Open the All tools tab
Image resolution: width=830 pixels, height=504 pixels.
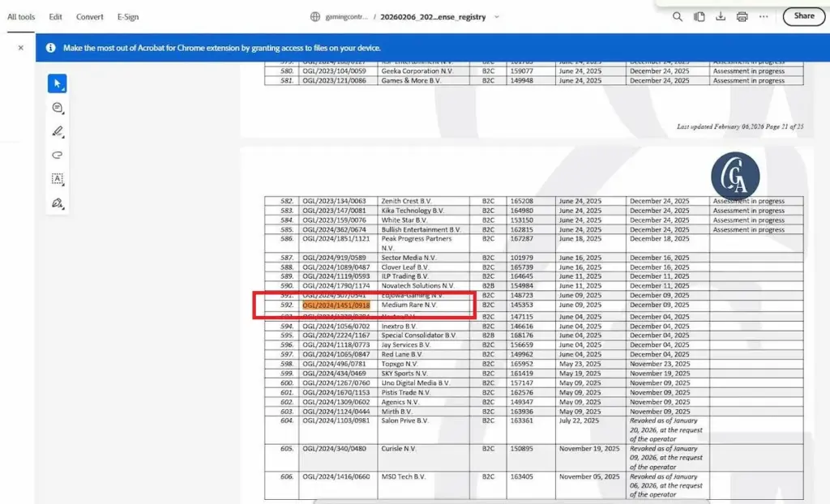click(x=21, y=17)
